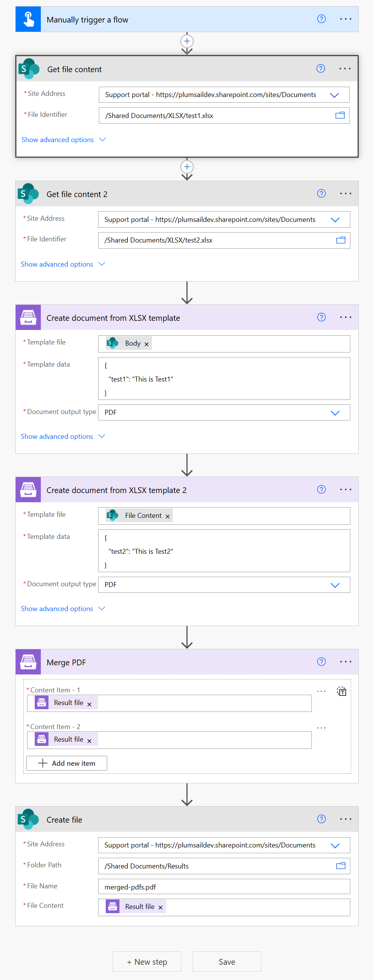Click help icon on Merge PDF step
The image size is (374, 980).
[x=321, y=662]
